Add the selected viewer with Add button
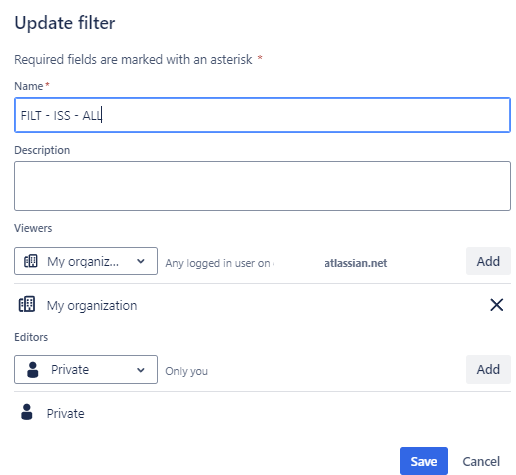 [x=488, y=261]
